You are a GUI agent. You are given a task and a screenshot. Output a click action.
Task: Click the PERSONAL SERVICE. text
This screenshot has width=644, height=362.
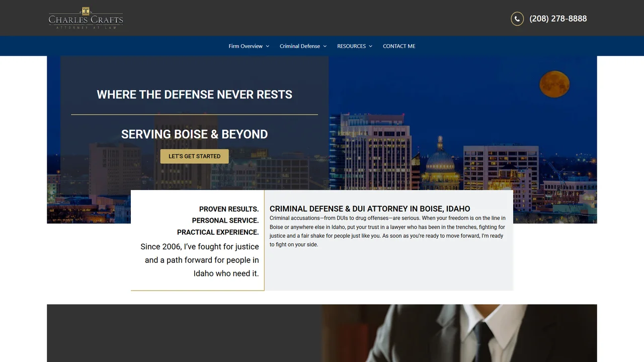225,221
